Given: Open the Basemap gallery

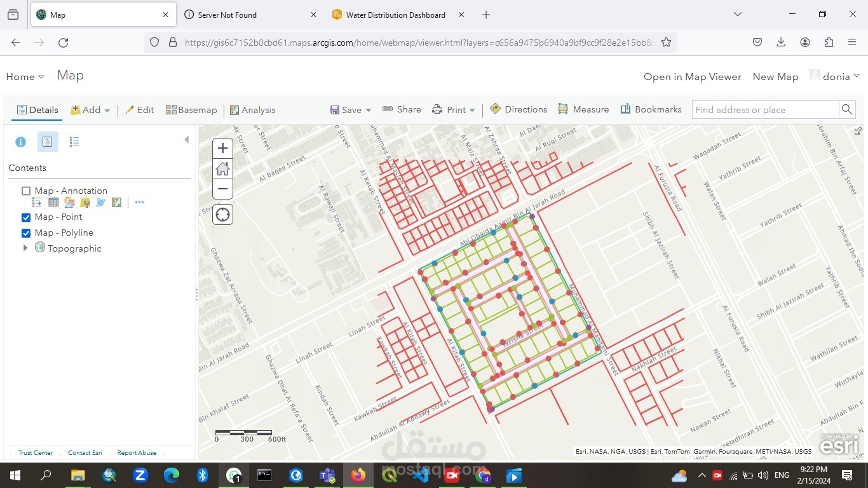Looking at the screenshot, I should tap(191, 110).
